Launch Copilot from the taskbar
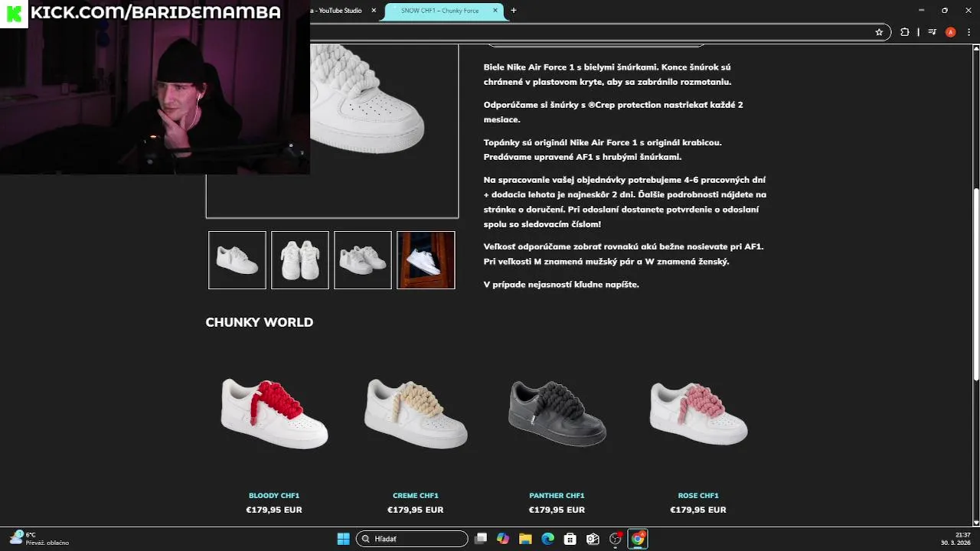The height and width of the screenshot is (551, 980). tap(503, 539)
